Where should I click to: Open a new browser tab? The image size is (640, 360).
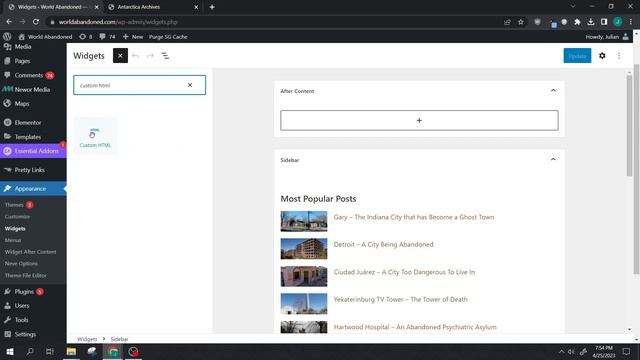[212, 7]
